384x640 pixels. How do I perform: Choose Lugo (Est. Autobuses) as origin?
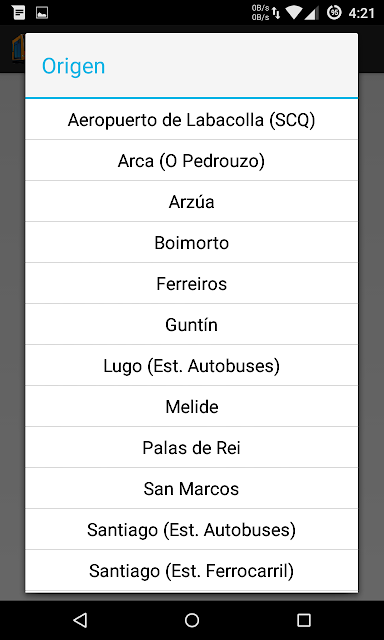(191, 365)
